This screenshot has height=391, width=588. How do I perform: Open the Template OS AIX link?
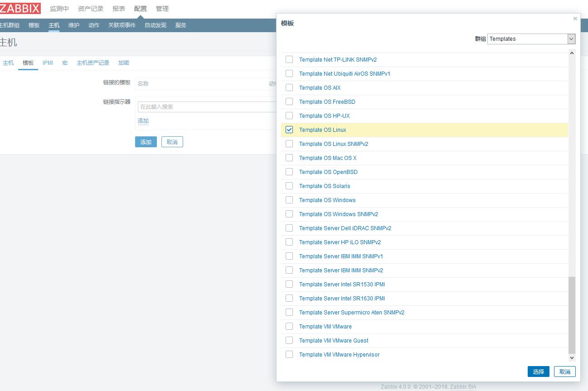(x=320, y=88)
